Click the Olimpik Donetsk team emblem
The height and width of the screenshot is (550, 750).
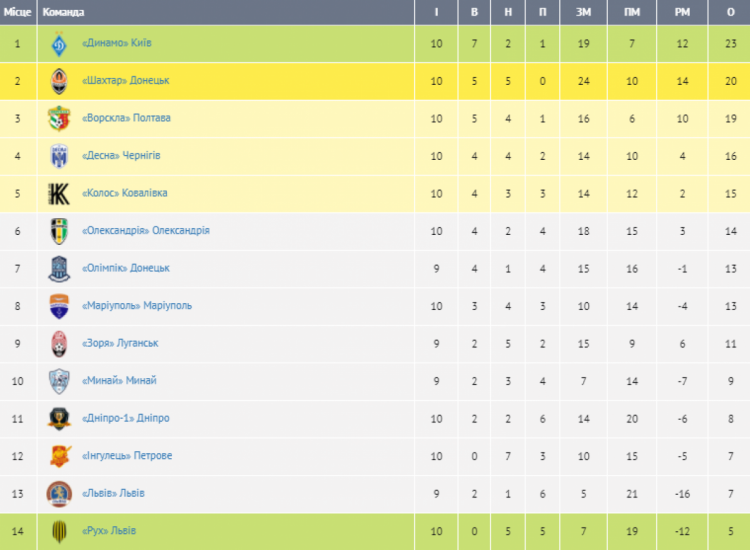pyautogui.click(x=59, y=269)
